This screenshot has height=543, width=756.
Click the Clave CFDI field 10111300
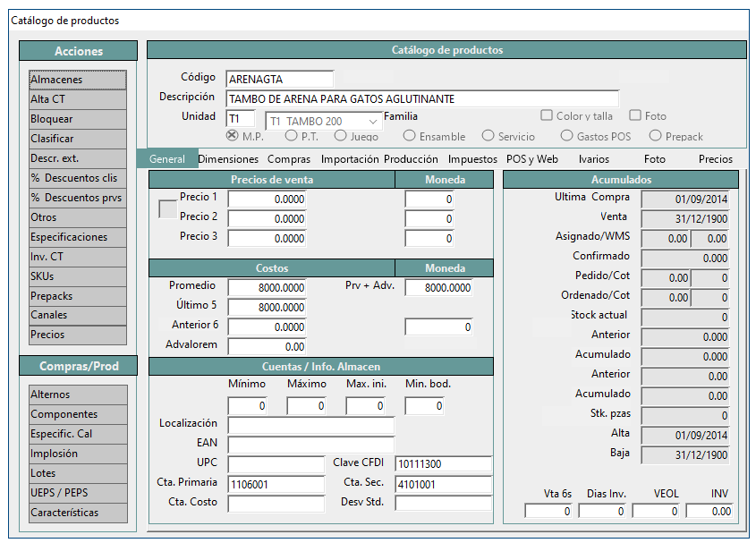coord(444,464)
